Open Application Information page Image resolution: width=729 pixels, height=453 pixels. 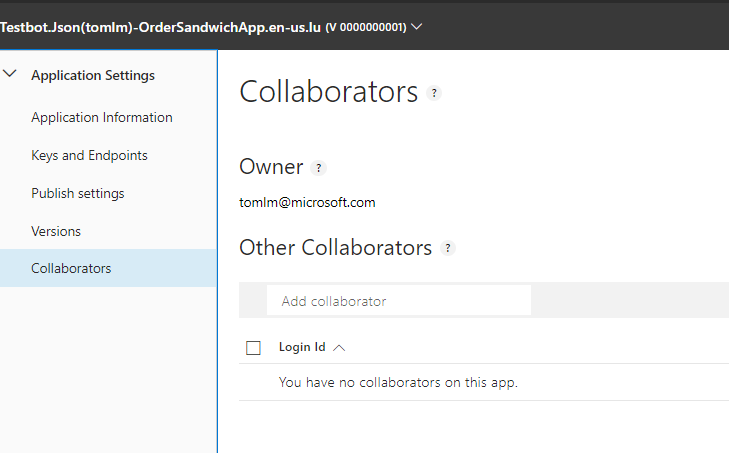point(102,117)
